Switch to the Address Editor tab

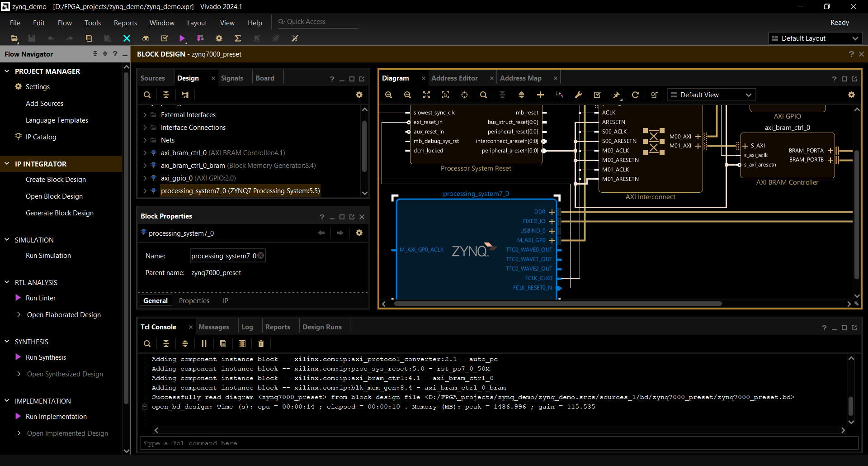454,78
